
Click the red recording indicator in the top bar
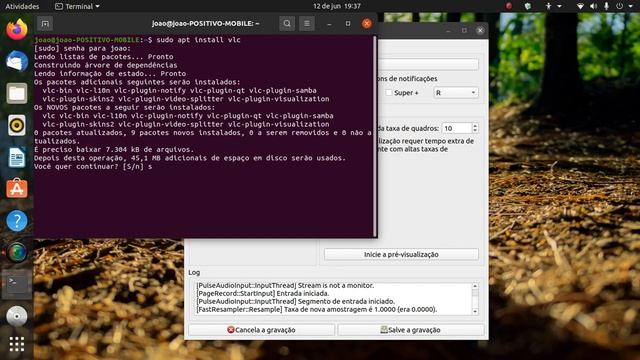point(509,6)
